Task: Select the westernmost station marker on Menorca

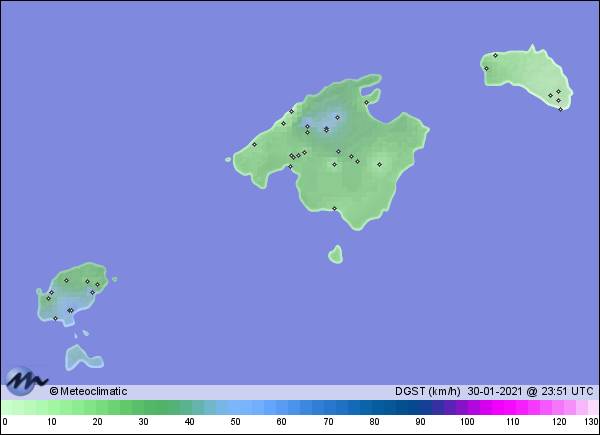Action: tap(486, 68)
